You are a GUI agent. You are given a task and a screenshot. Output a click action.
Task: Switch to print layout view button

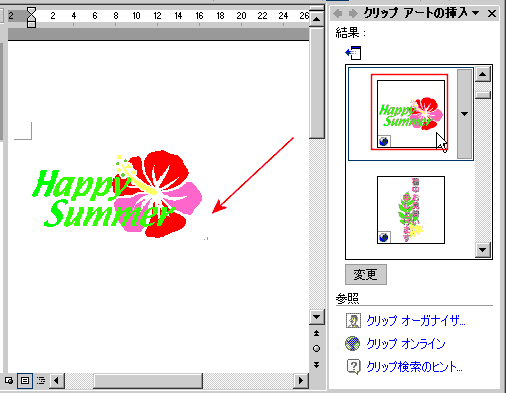pos(25,380)
